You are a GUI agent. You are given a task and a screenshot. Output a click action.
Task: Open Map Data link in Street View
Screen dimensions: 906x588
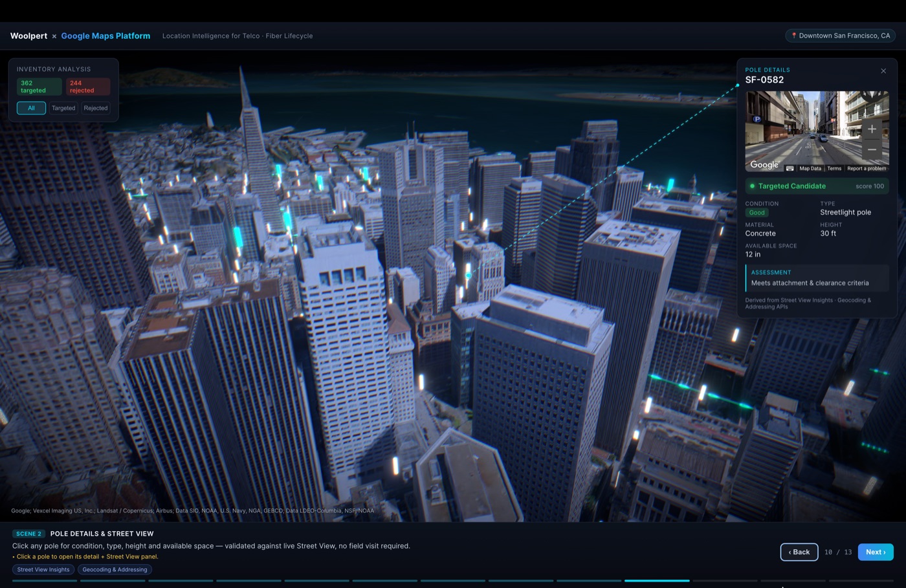[x=810, y=168]
